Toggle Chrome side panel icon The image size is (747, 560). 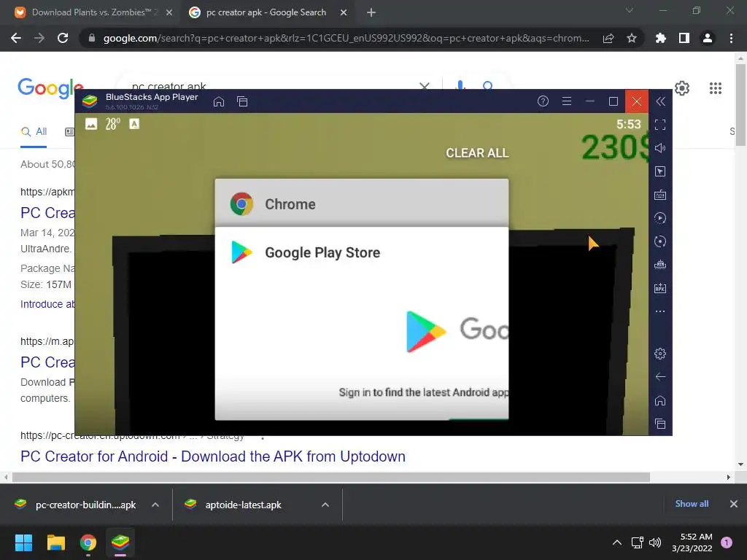(684, 38)
